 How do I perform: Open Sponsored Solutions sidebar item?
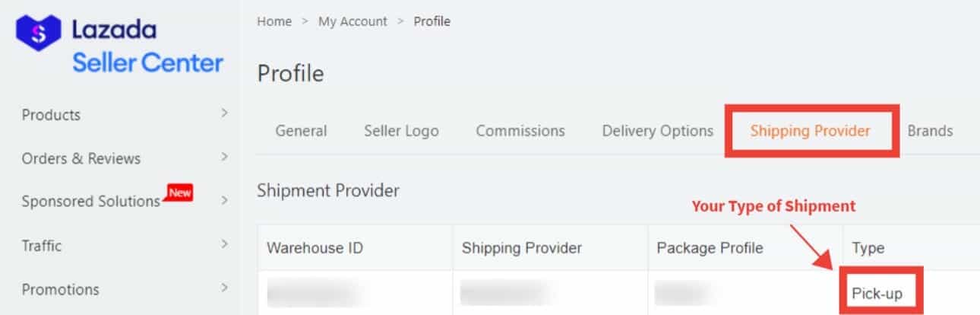[91, 202]
